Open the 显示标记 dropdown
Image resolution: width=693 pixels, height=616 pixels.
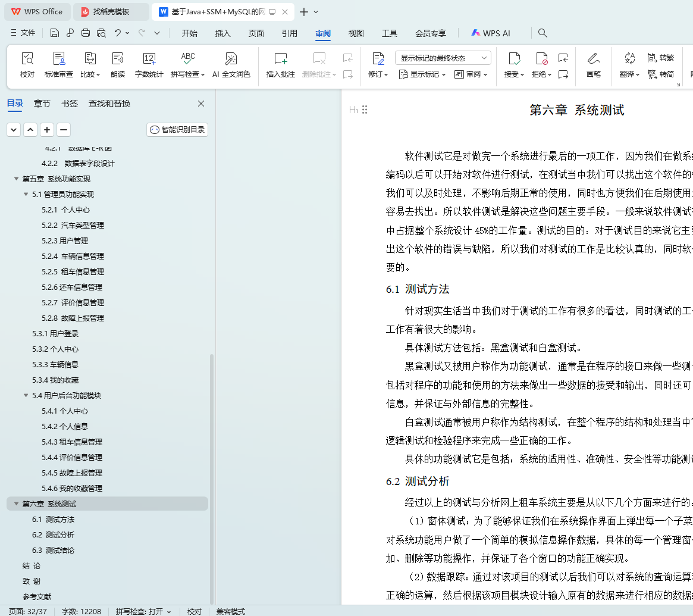pos(422,74)
